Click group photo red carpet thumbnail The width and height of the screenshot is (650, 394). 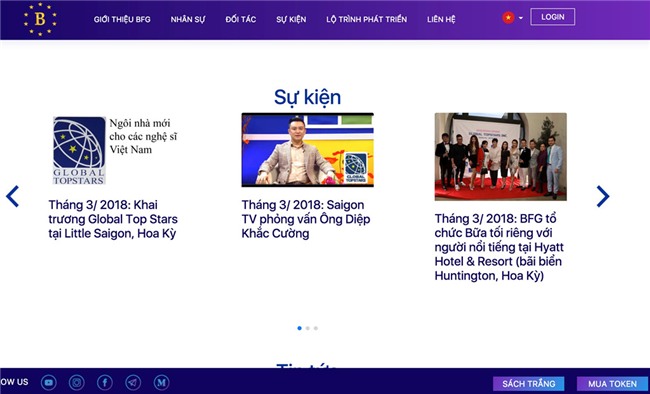coord(500,157)
